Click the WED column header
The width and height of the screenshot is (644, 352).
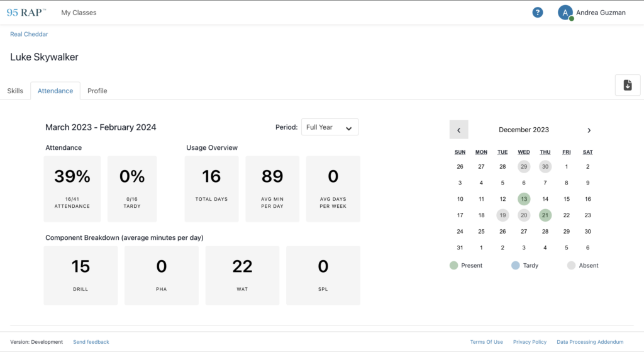coord(524,152)
